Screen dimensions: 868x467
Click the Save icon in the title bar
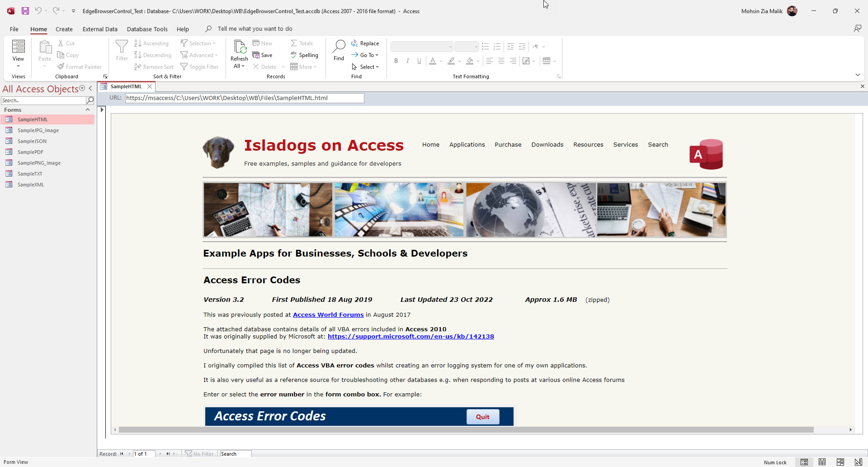tap(25, 11)
